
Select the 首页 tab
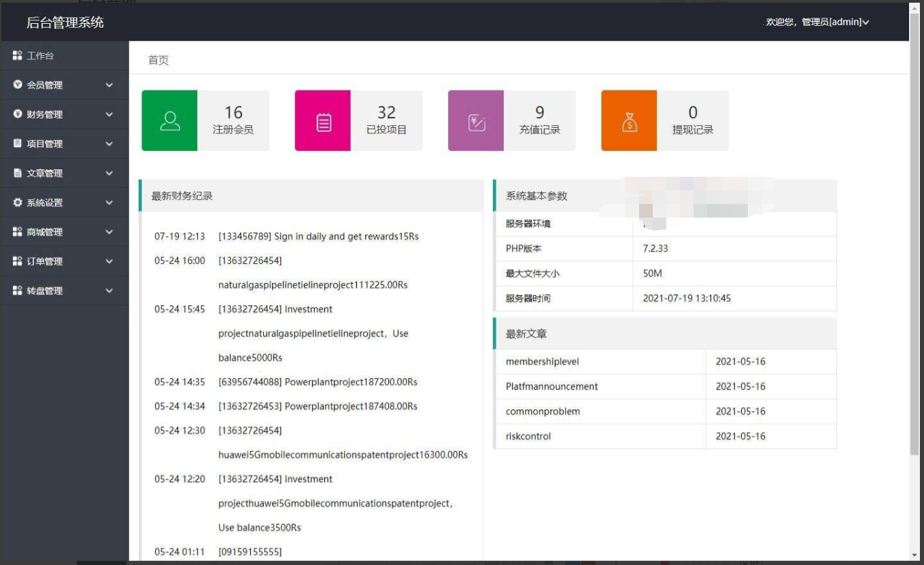pos(158,61)
